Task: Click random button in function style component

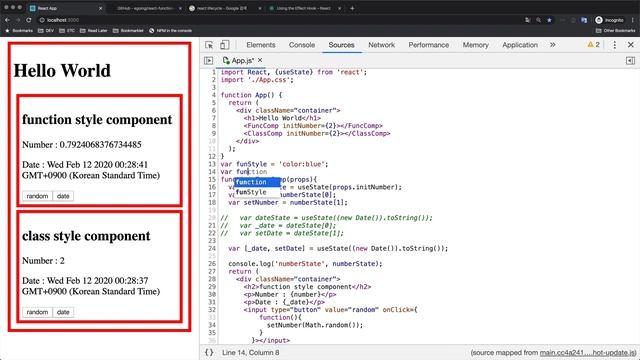Action: [37, 196]
